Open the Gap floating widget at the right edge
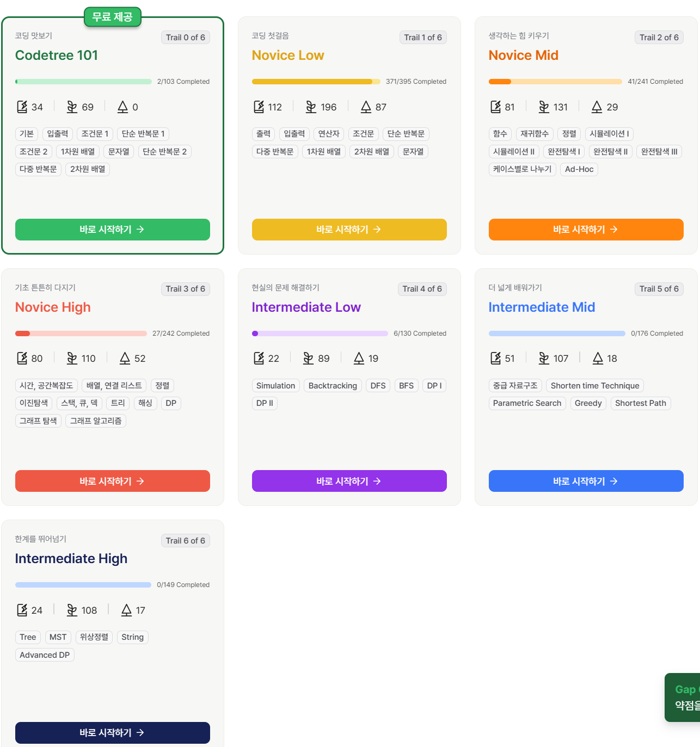The height and width of the screenshot is (747, 700). [x=683, y=697]
